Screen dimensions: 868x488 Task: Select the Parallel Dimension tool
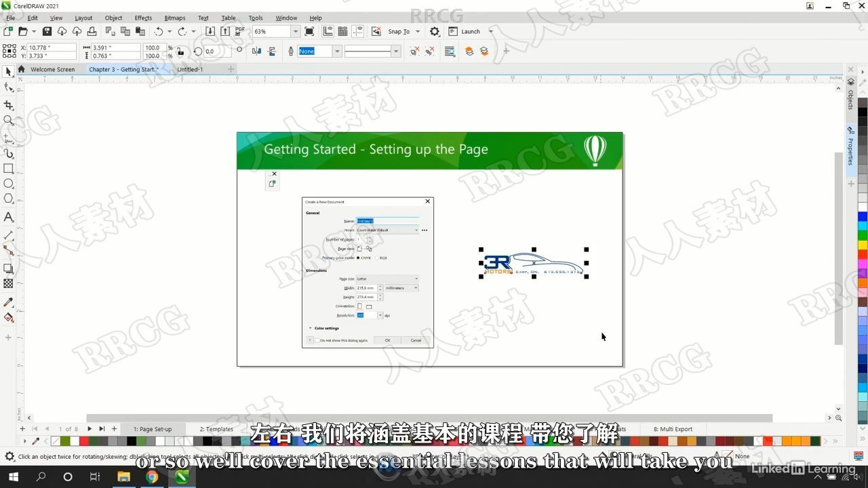(x=8, y=235)
